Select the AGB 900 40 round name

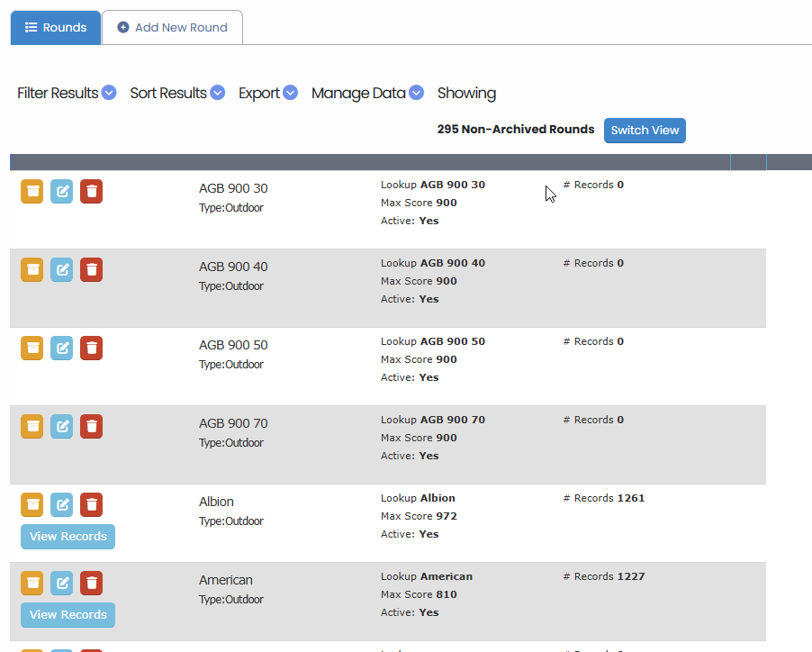(233, 267)
